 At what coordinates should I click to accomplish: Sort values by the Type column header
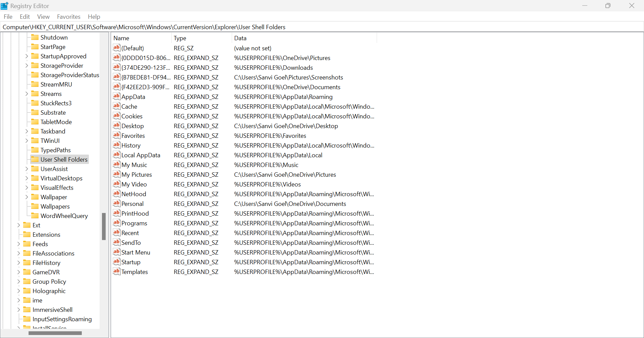click(x=202, y=38)
